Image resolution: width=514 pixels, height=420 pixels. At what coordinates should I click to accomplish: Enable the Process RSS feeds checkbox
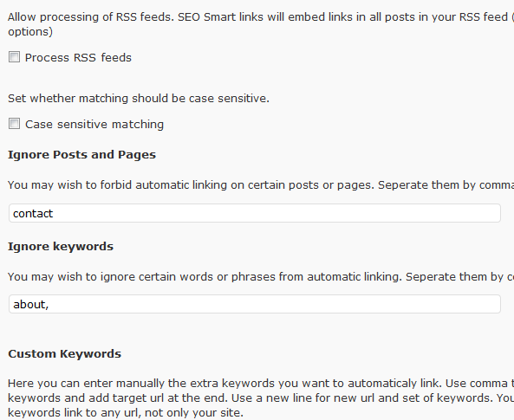pyautogui.click(x=14, y=57)
